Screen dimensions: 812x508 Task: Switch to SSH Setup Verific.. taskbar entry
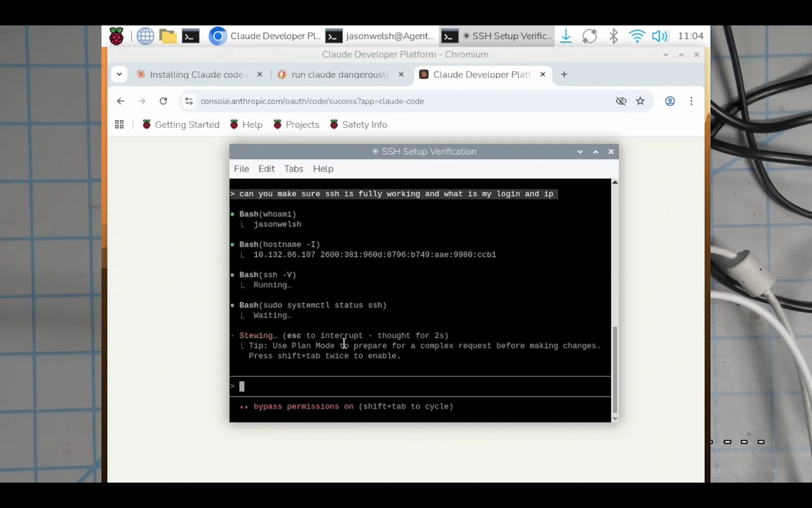[496, 36]
